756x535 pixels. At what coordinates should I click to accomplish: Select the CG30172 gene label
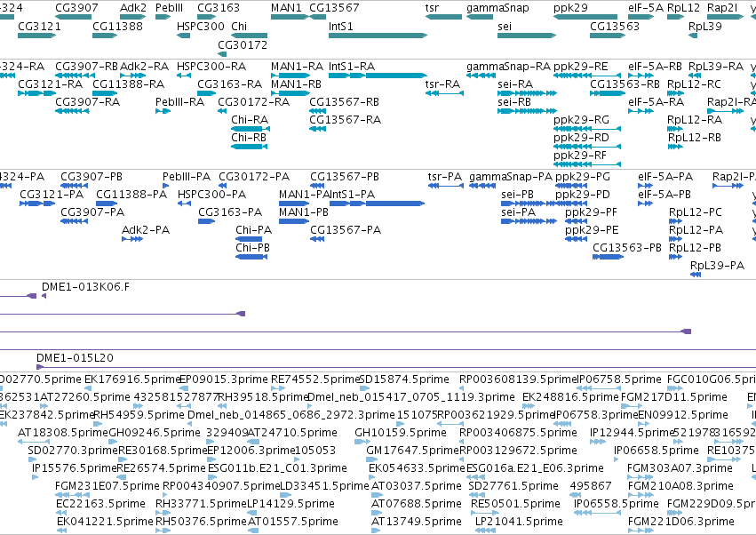[243, 44]
